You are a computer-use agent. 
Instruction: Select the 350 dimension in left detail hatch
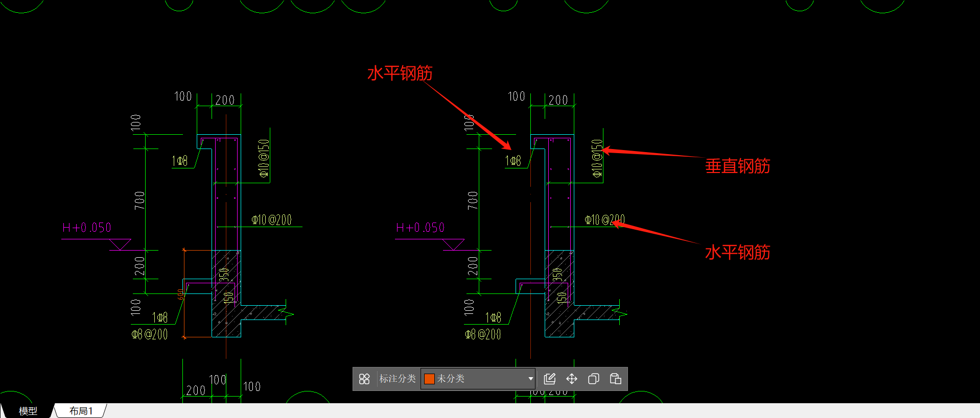point(224,275)
